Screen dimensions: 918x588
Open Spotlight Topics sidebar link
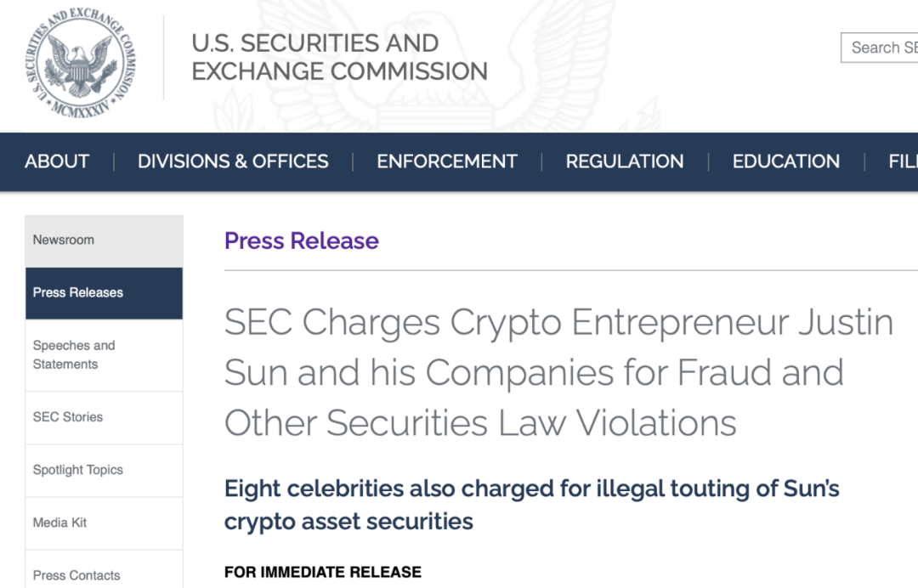[x=105, y=471]
